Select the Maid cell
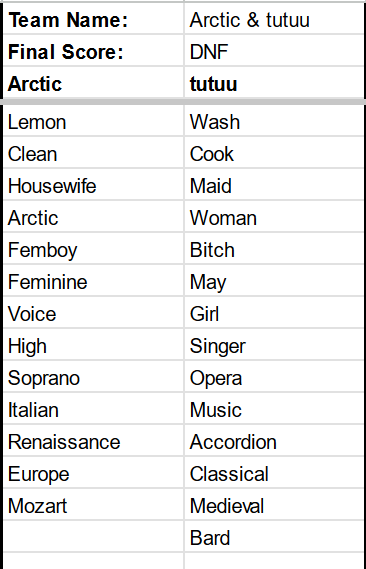This screenshot has height=569, width=366. [x=274, y=185]
